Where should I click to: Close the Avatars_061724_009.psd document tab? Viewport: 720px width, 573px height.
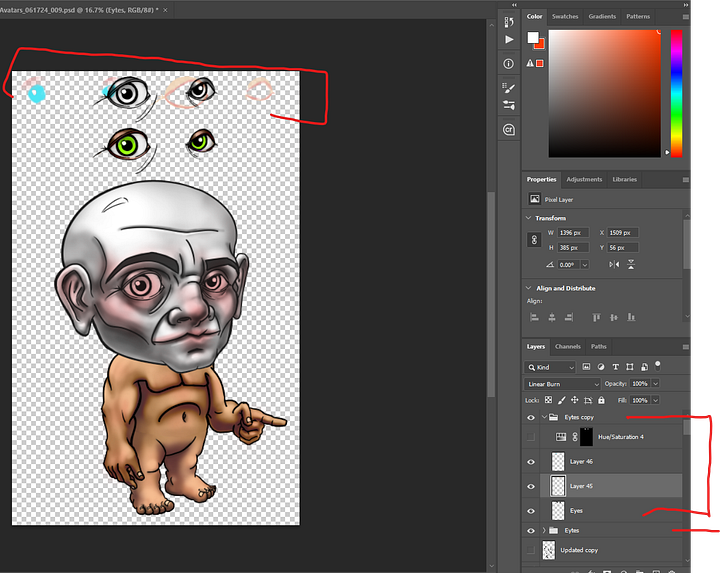click(x=165, y=10)
